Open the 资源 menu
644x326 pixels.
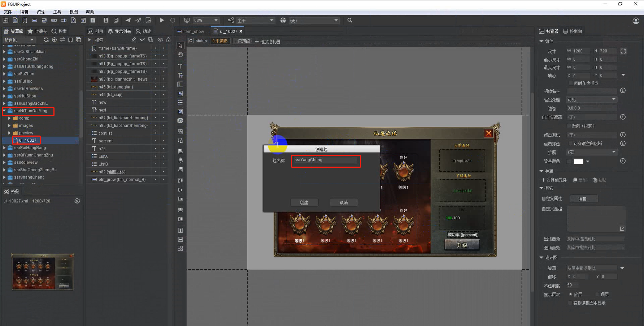pyautogui.click(x=40, y=12)
